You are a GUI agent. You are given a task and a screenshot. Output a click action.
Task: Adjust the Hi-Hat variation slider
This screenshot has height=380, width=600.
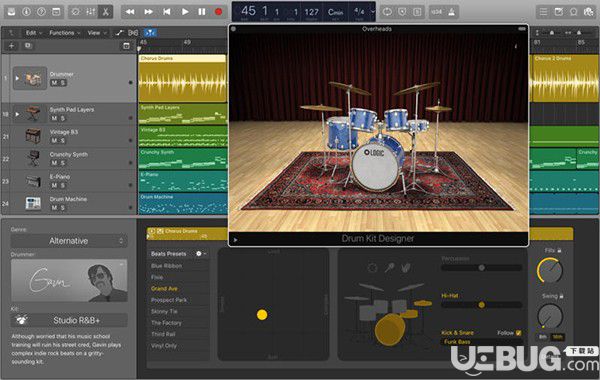tap(481, 305)
